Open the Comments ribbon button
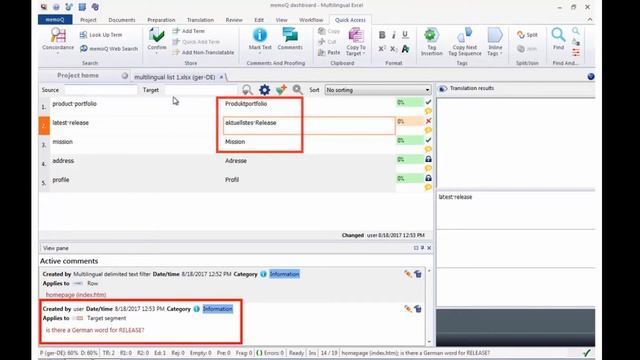This screenshot has height=360, width=640. [x=290, y=39]
